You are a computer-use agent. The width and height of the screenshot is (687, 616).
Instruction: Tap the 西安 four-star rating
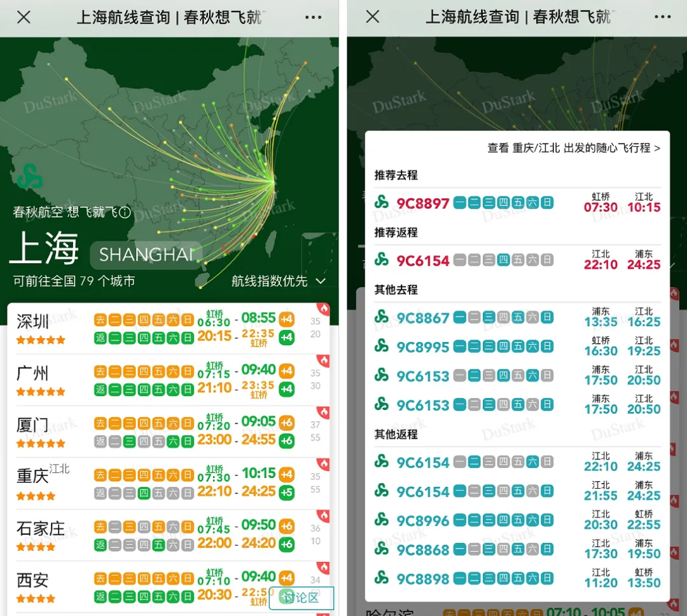point(36,598)
